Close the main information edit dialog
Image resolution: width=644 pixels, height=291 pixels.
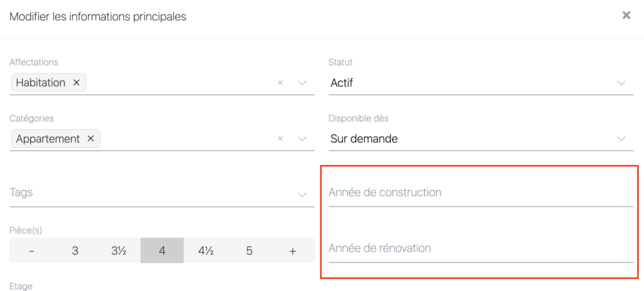[626, 15]
